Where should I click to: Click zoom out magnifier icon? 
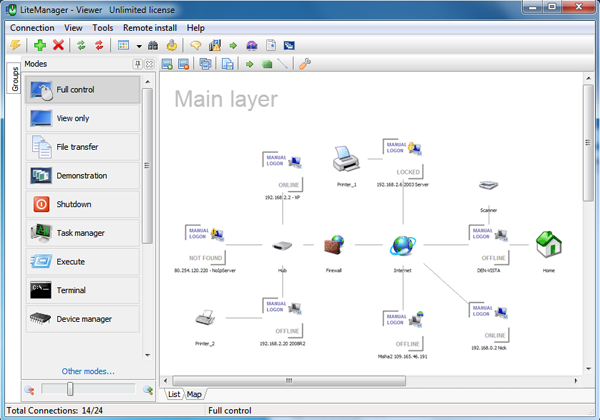29,390
